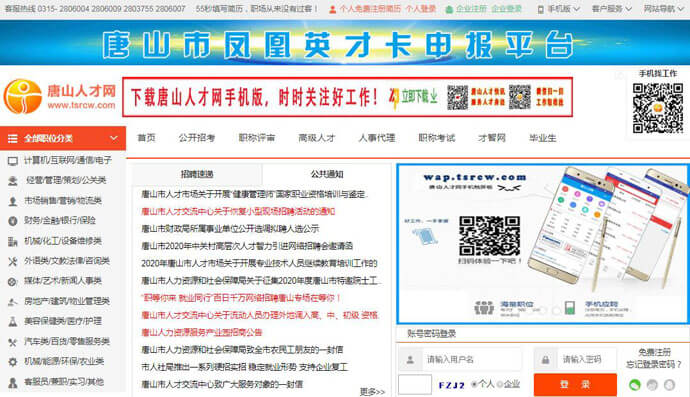This screenshot has width=690, height=397.
Task: Go to 首页 in navigation
Action: 147,138
